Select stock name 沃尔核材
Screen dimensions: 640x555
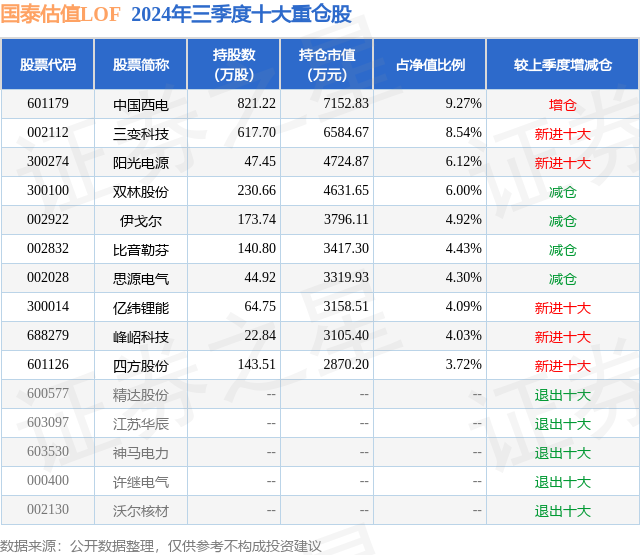(x=141, y=511)
